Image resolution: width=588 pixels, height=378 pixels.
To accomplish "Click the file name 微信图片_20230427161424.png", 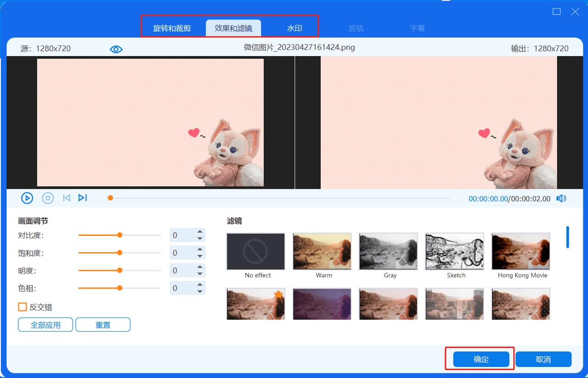I will click(300, 47).
